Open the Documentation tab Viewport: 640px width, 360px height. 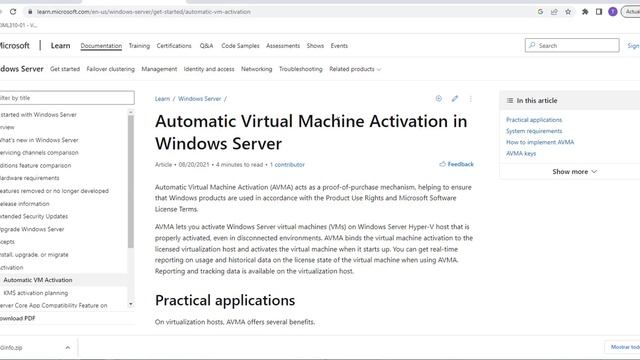click(x=101, y=46)
